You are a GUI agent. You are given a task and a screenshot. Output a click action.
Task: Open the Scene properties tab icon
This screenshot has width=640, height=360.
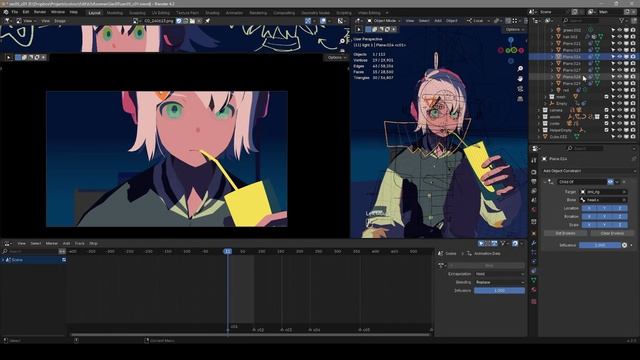click(534, 200)
